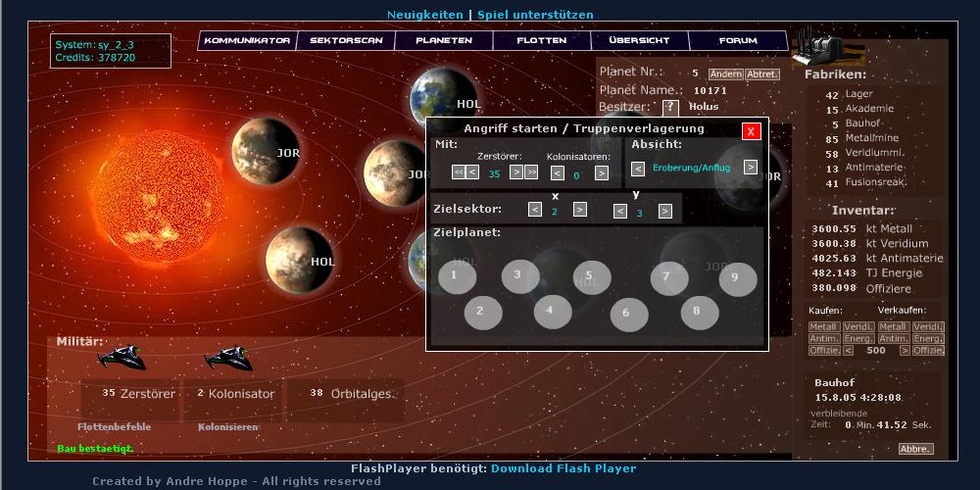
Task: Click Ändern button for planet number
Action: (x=725, y=74)
